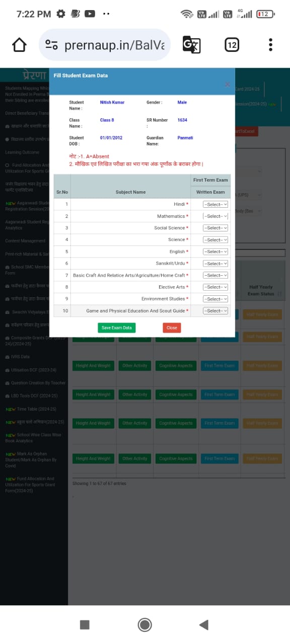Screen dimensions: 290x644
Task: Click the red Close button
Action: 172,328
